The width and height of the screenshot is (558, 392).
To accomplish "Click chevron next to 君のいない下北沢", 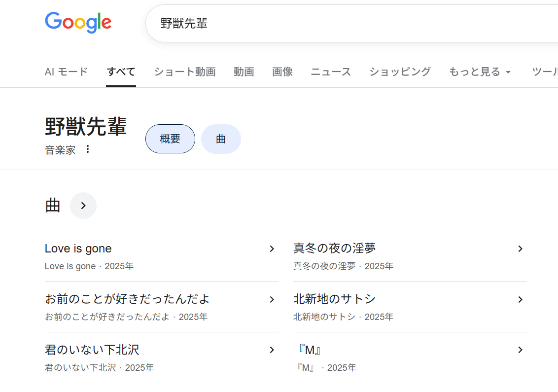I will 272,350.
